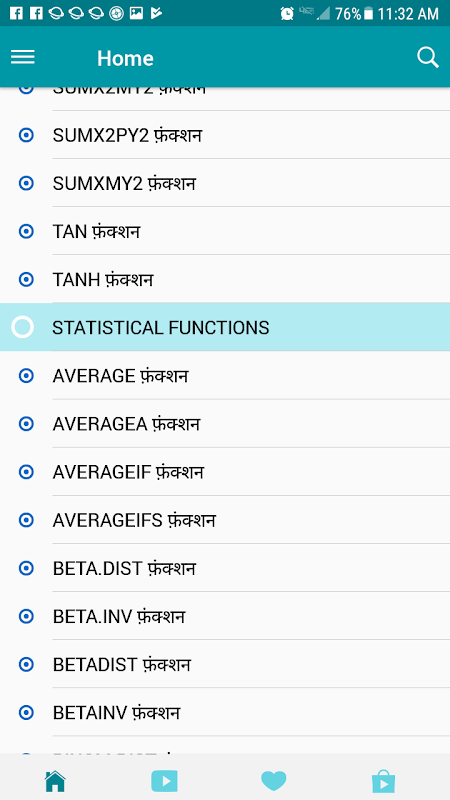The width and height of the screenshot is (450, 800).
Task: Tap the alarm clock status icon
Action: click(287, 13)
